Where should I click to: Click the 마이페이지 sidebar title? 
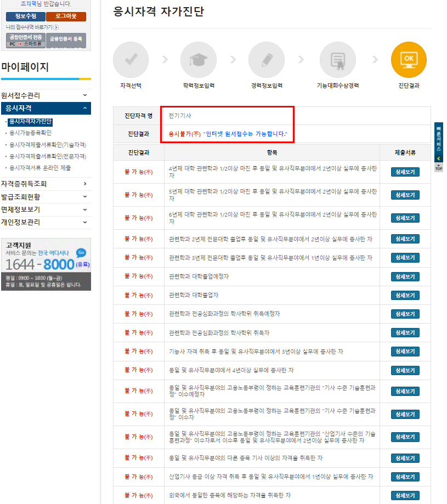[x=25, y=67]
